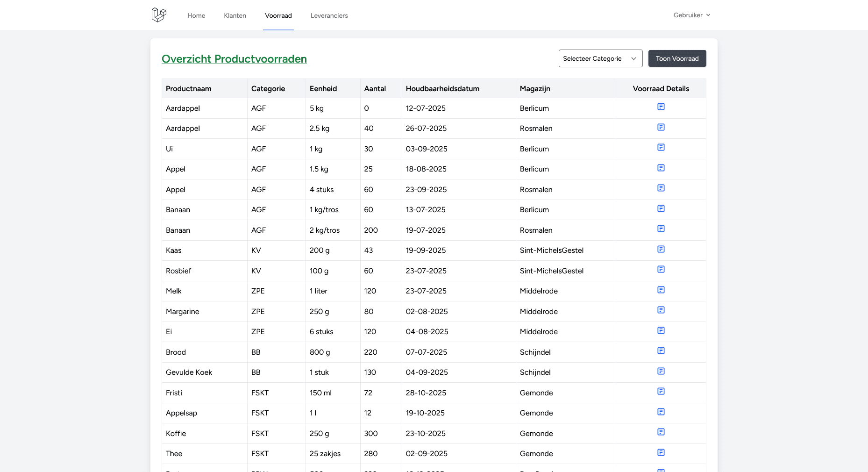Navigate to the Home menu item
868x472 pixels.
196,15
